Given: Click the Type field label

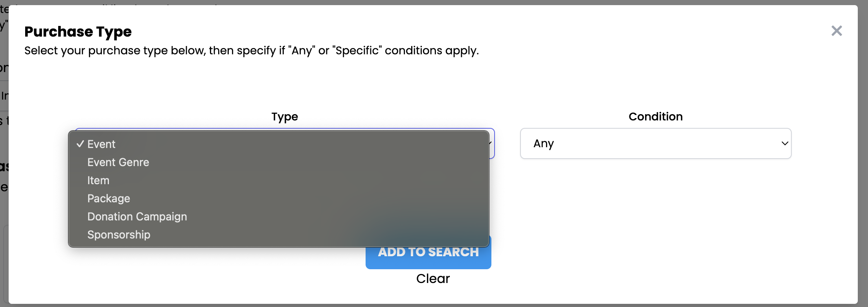Looking at the screenshot, I should point(285,117).
